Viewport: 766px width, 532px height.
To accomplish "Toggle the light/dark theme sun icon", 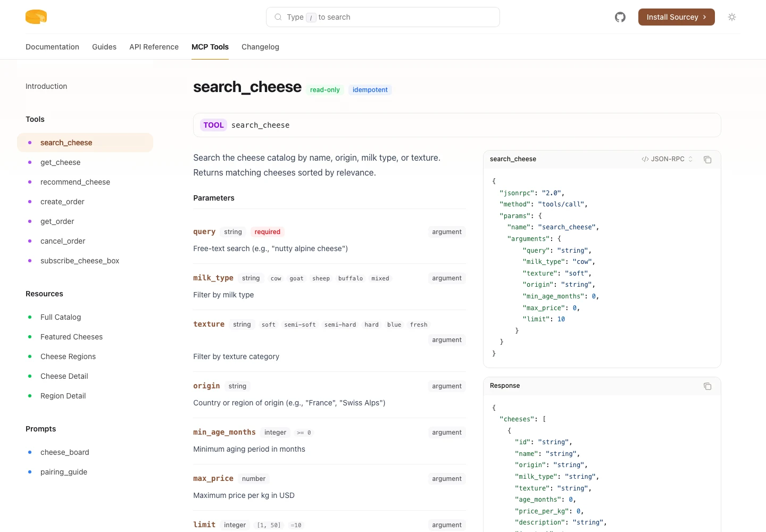I will click(732, 17).
